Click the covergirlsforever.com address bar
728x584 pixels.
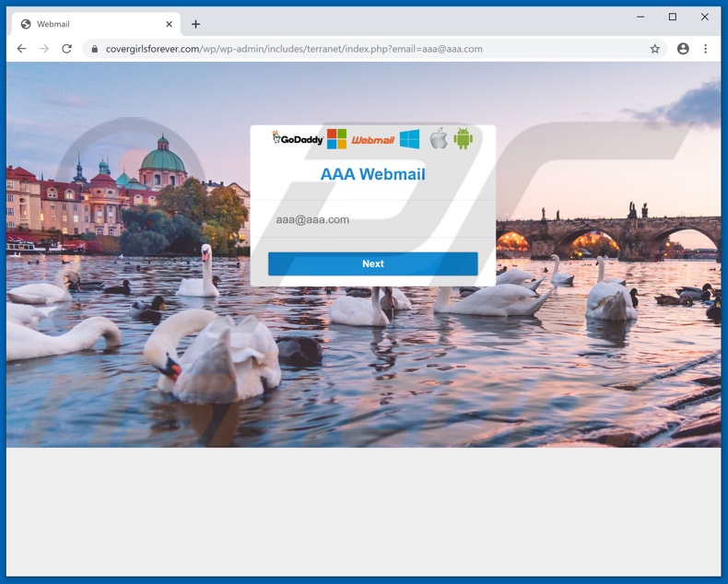(375, 49)
